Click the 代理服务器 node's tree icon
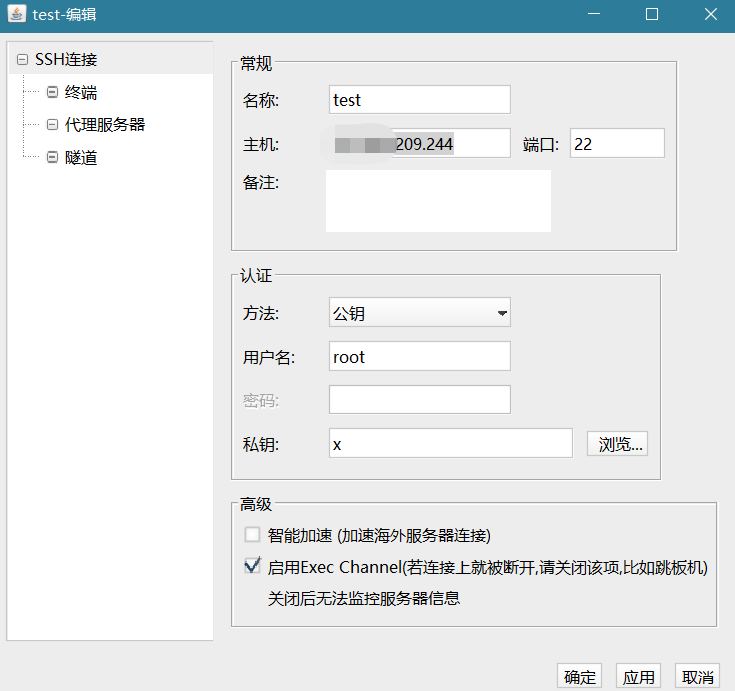 click(52, 125)
